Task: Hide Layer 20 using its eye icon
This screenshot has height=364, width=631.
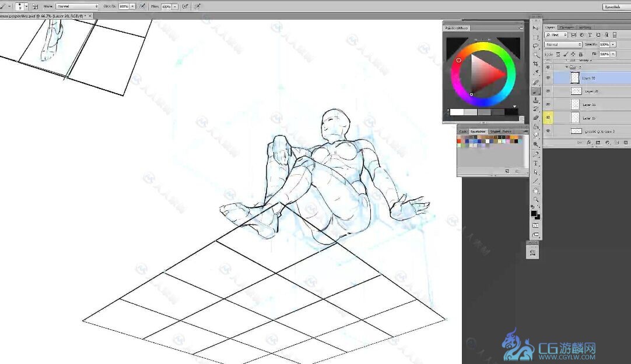Action: pyautogui.click(x=548, y=77)
